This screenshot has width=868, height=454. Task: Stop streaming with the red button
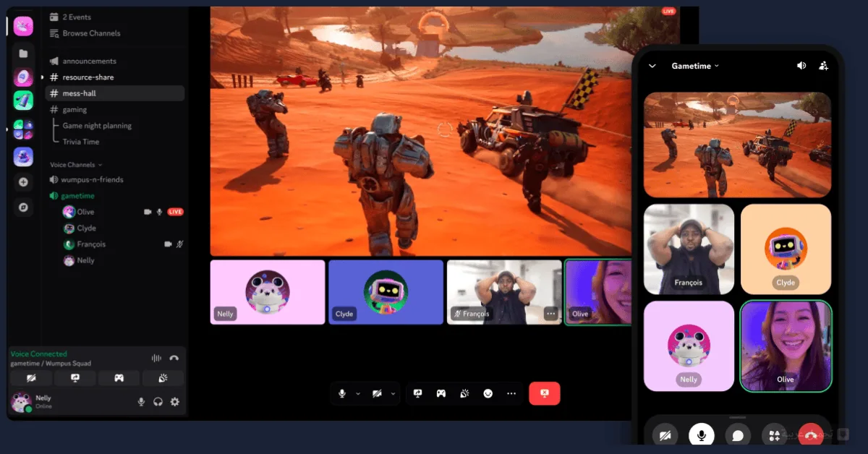[x=545, y=393]
